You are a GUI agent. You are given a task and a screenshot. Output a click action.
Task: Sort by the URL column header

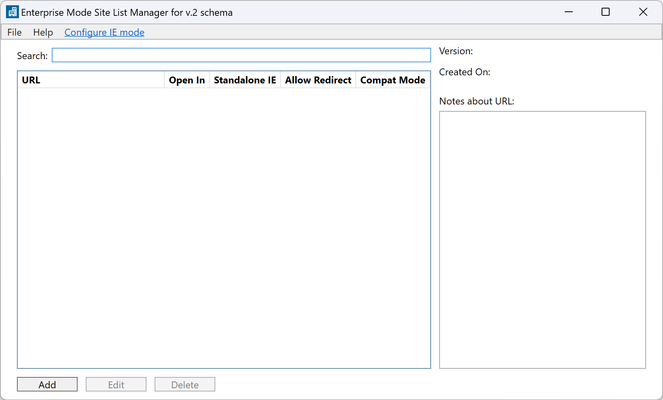[91, 80]
